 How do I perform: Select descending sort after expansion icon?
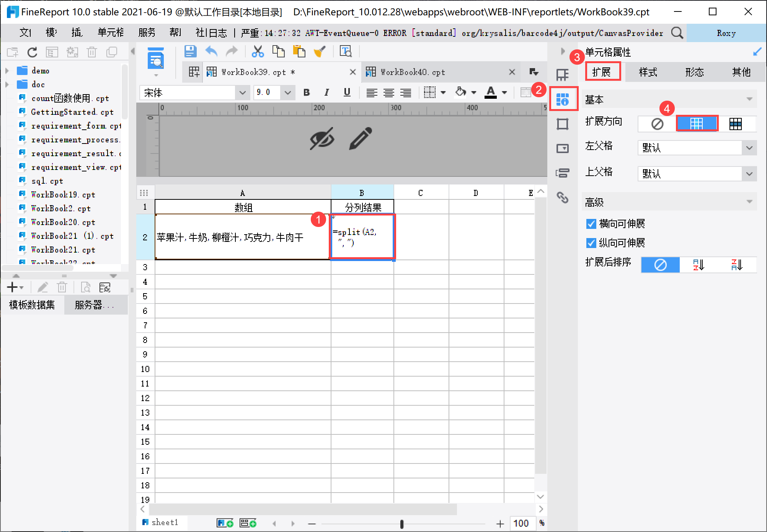point(736,264)
